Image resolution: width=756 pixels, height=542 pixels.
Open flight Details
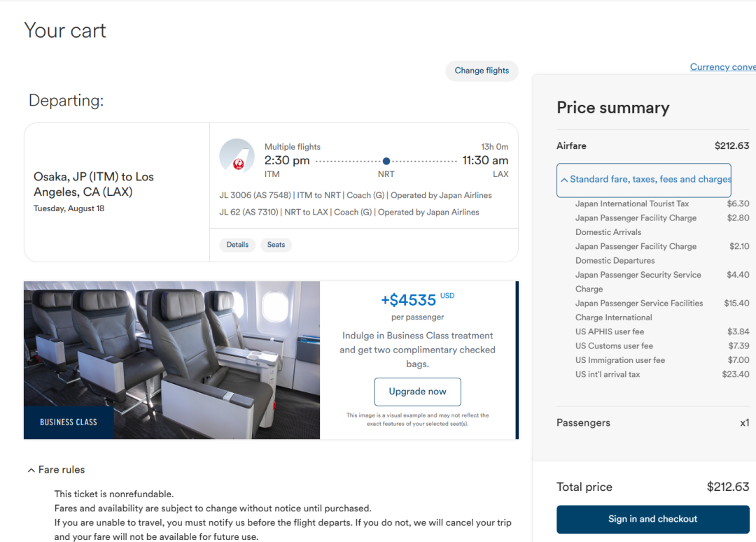[237, 245]
